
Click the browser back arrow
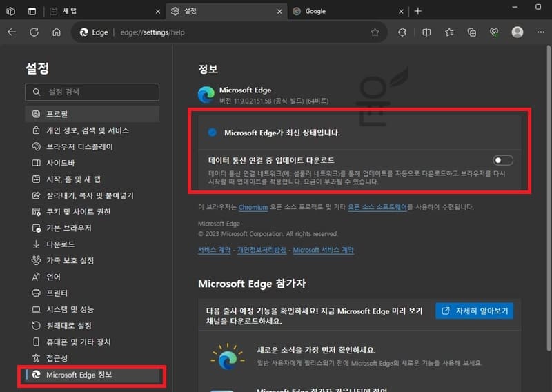click(12, 32)
